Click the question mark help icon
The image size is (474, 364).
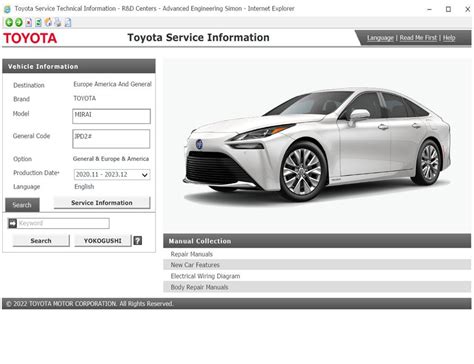[x=138, y=241]
